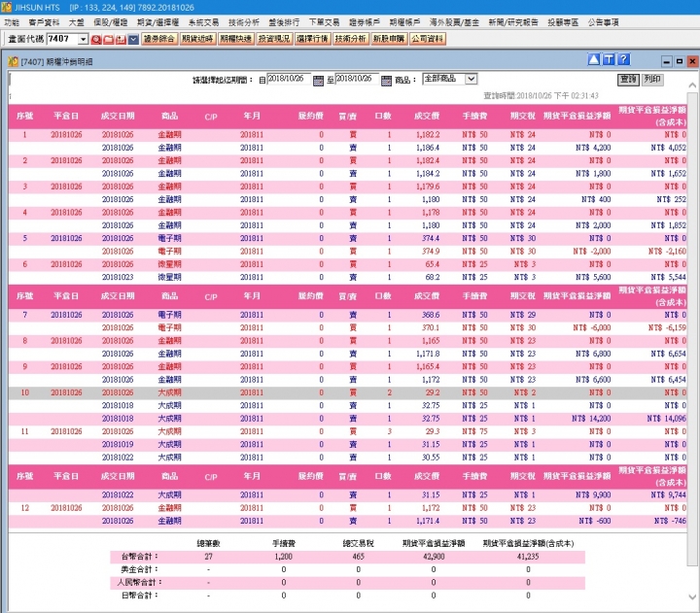The height and width of the screenshot is (613, 700).
Task: Click the scrollbar down arrow
Action: [692, 596]
